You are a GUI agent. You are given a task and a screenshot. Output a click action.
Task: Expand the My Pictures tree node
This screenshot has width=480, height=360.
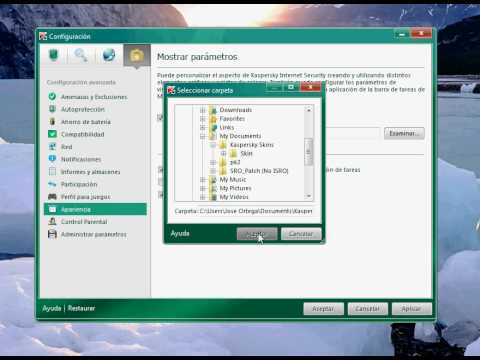202,188
